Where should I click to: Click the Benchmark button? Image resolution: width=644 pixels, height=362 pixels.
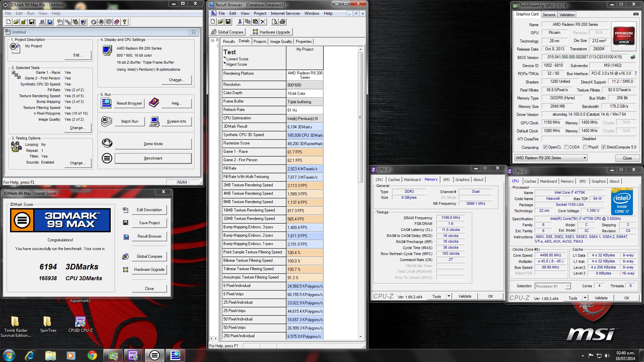click(x=153, y=158)
